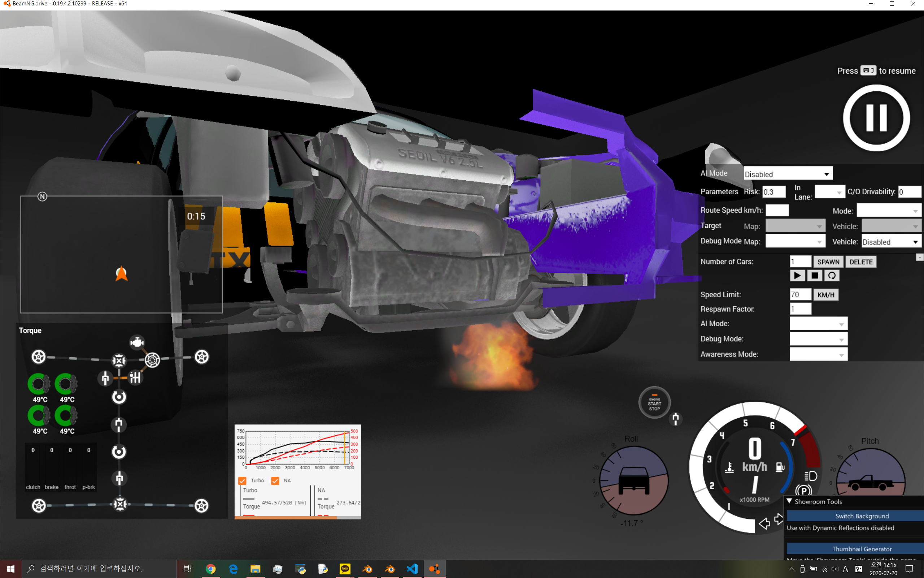Screen dimensions: 924x578
Task: Click the lower torsion reactor icon
Action: tap(119, 452)
